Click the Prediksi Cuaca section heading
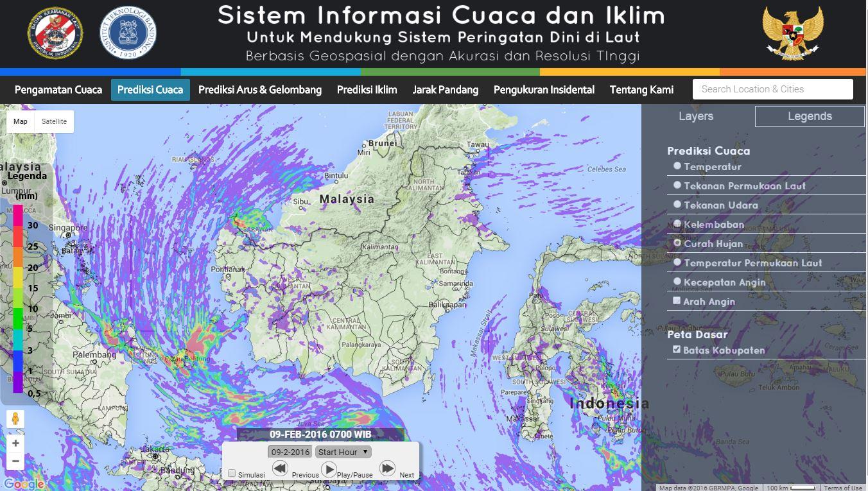The height and width of the screenshot is (491, 868). click(x=709, y=151)
